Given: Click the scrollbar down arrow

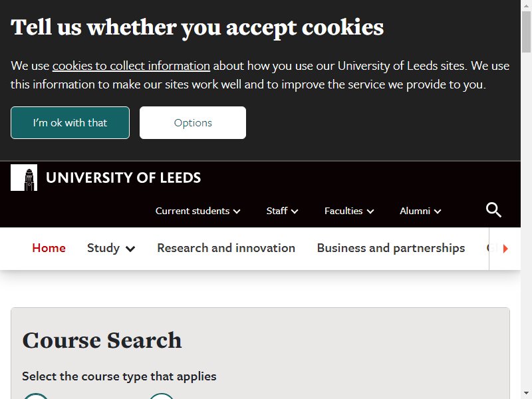Looking at the screenshot, I should pyautogui.click(x=526, y=394).
